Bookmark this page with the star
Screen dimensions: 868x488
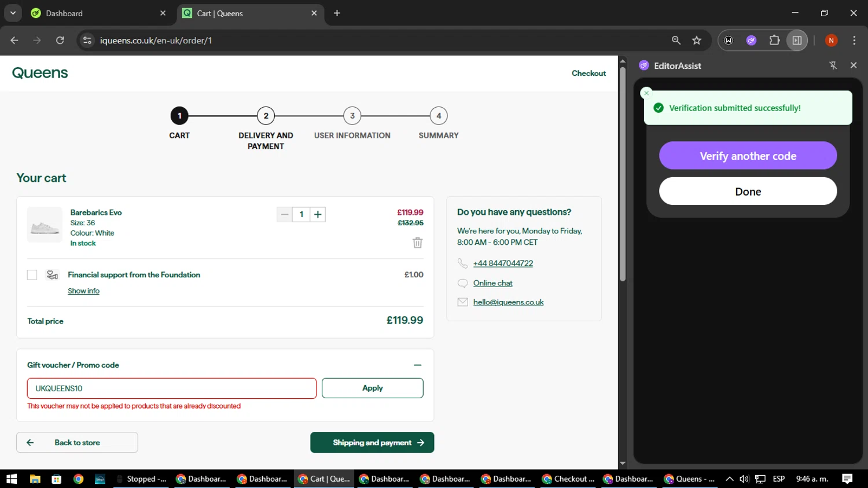pyautogui.click(x=697, y=41)
